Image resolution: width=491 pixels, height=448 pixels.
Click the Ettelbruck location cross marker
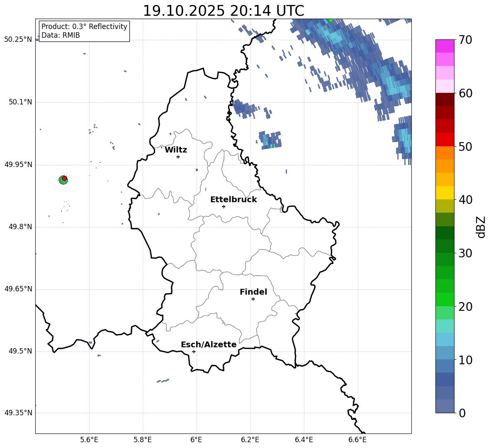[x=224, y=206]
